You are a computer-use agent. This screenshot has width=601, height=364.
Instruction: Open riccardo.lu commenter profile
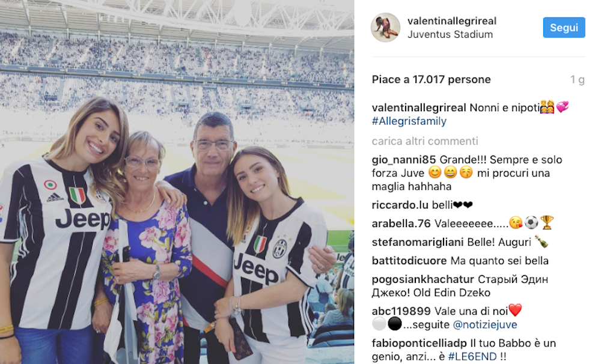400,205
